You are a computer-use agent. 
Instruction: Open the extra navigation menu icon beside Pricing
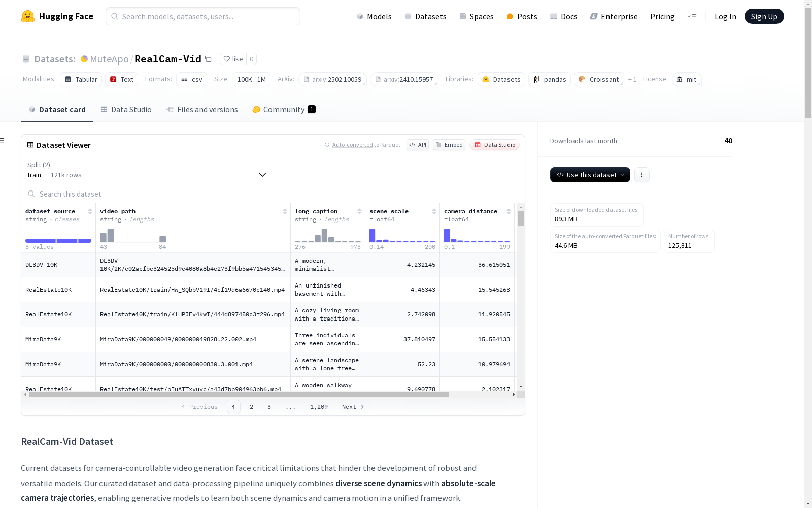point(692,16)
